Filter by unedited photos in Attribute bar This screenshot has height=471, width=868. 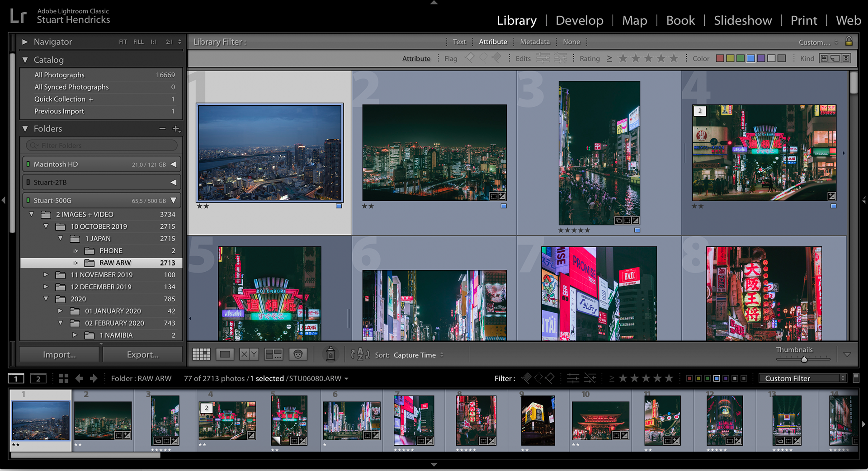(x=561, y=58)
